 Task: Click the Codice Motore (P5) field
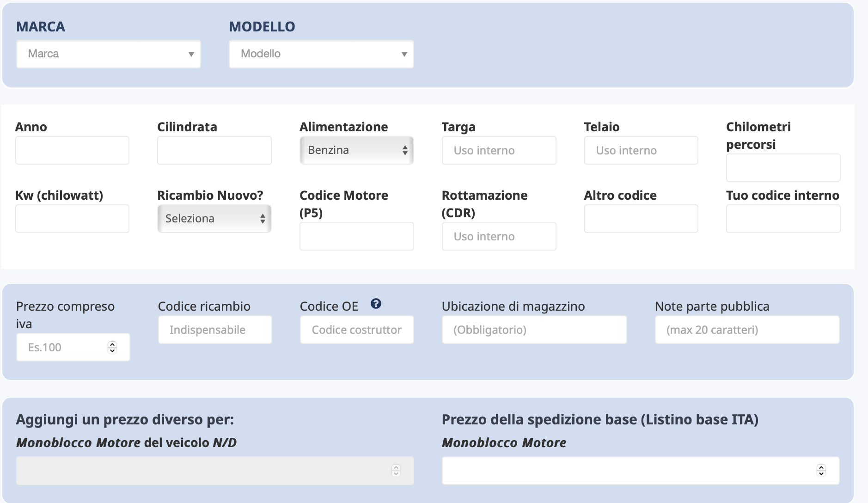[x=356, y=236]
